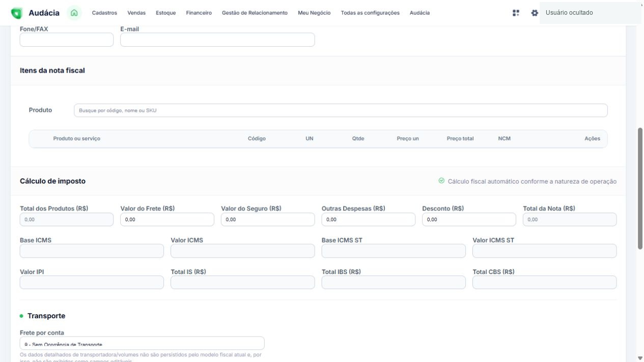Image resolution: width=644 pixels, height=362 pixels.
Task: Click the Base ICMS field
Action: (92, 251)
